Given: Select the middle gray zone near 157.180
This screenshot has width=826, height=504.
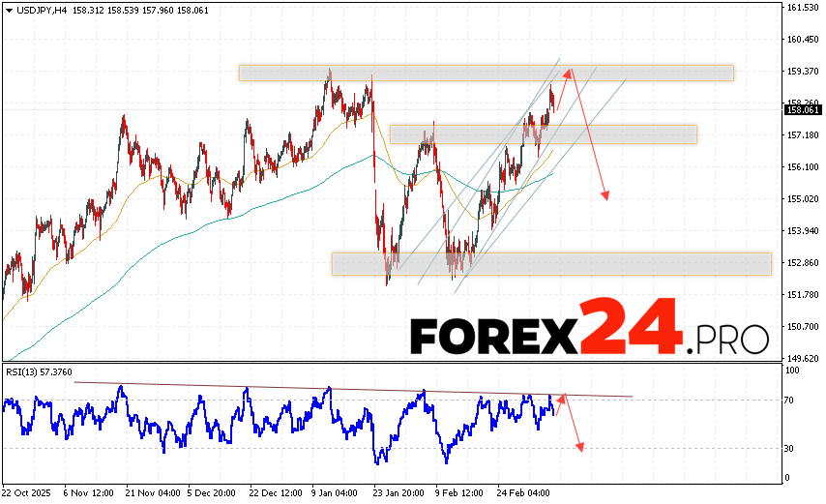Looking at the screenshot, I should click(x=543, y=134).
